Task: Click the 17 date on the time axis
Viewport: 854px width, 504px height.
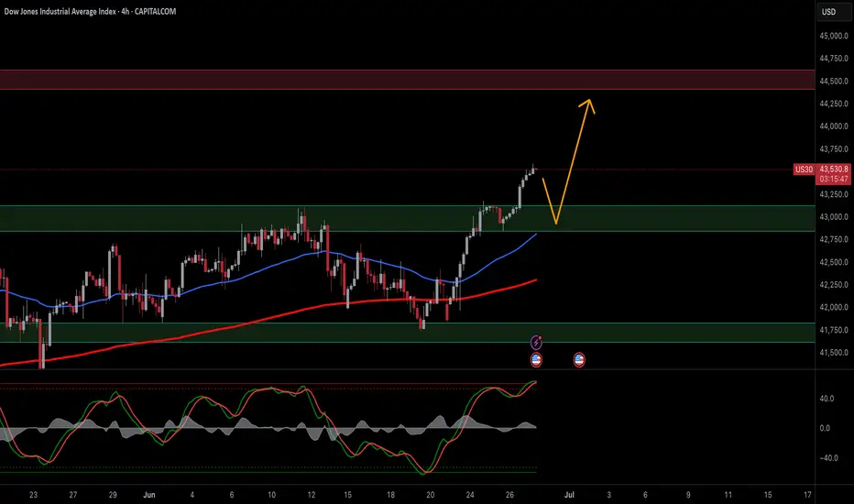Action: pyautogui.click(x=807, y=495)
